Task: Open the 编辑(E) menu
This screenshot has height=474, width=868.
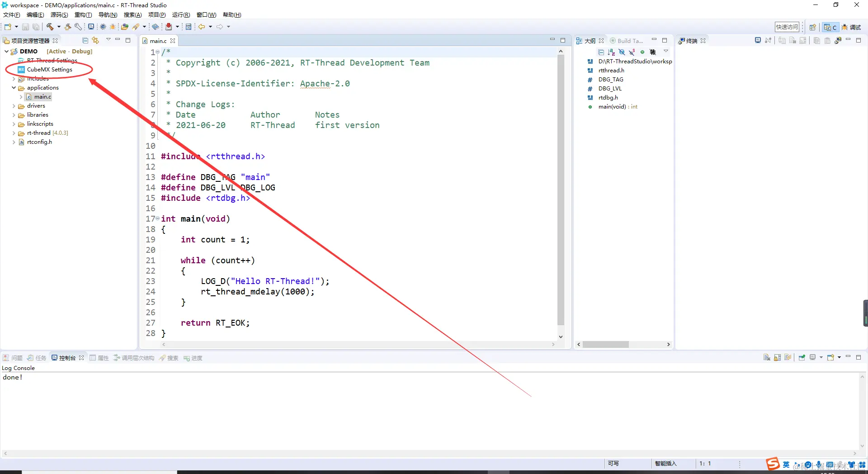Action: 35,15
